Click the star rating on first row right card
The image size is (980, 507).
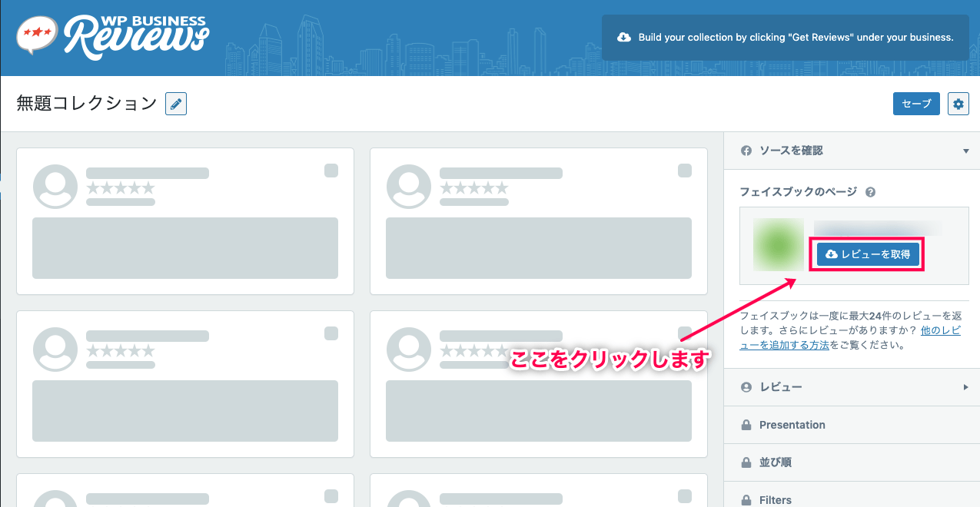tap(474, 188)
